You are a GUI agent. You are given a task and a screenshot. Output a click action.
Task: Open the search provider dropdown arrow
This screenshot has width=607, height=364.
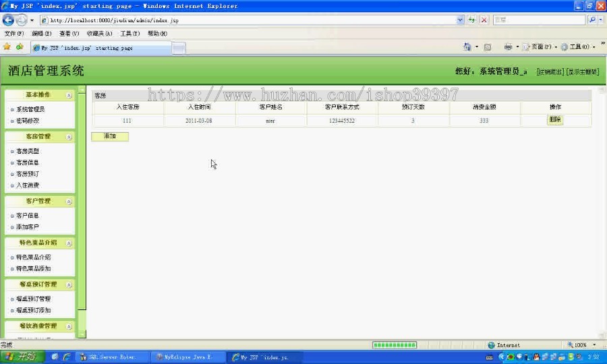(x=600, y=20)
